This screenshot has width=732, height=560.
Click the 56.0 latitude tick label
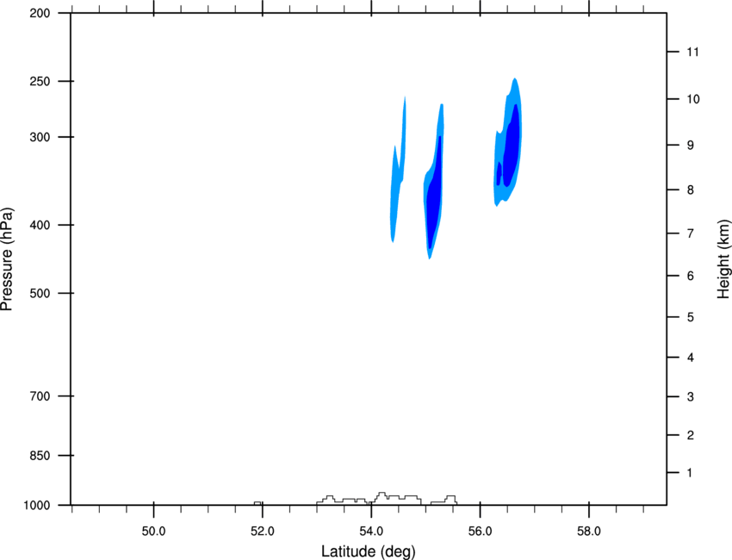click(480, 532)
